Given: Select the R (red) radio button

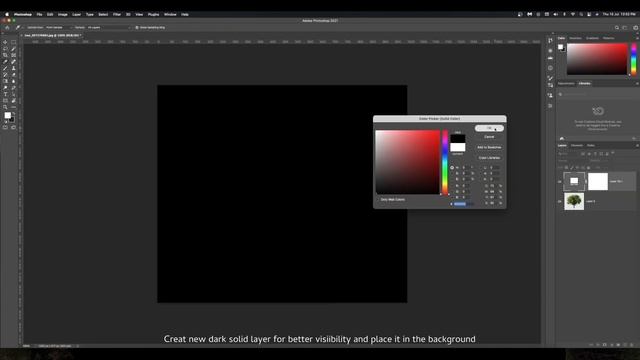Looking at the screenshot, I should coord(452,186).
